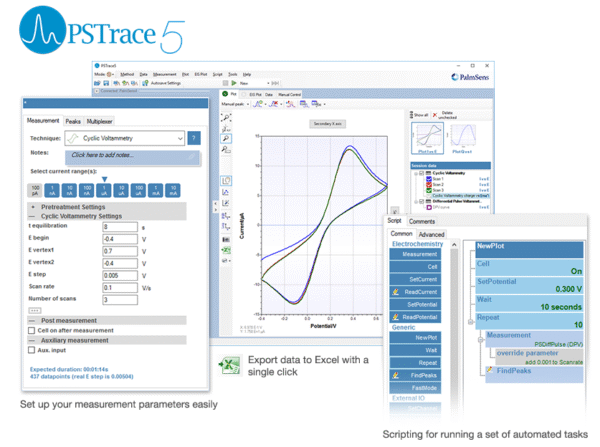Toggle the Aux. input checkbox
The width and height of the screenshot is (600, 447).
coord(31,352)
